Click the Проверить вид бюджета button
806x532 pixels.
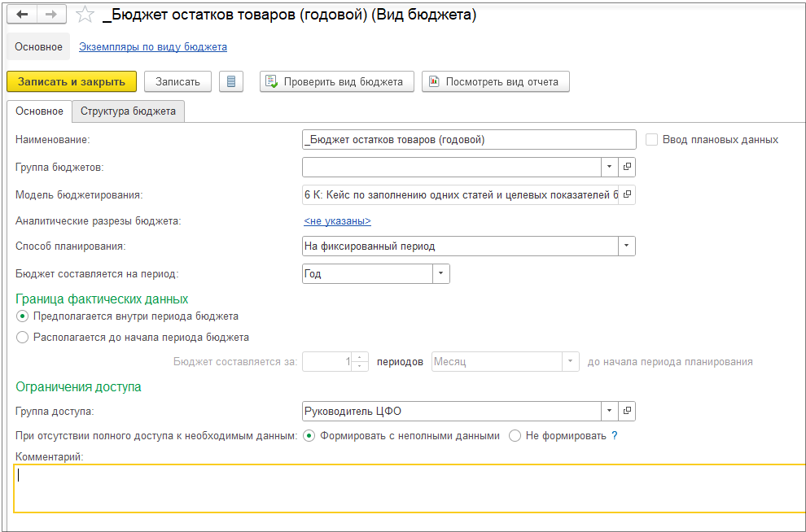coord(337,81)
